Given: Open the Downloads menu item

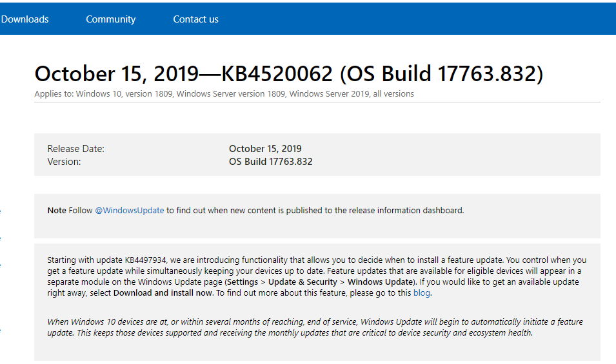Looking at the screenshot, I should pos(25,19).
